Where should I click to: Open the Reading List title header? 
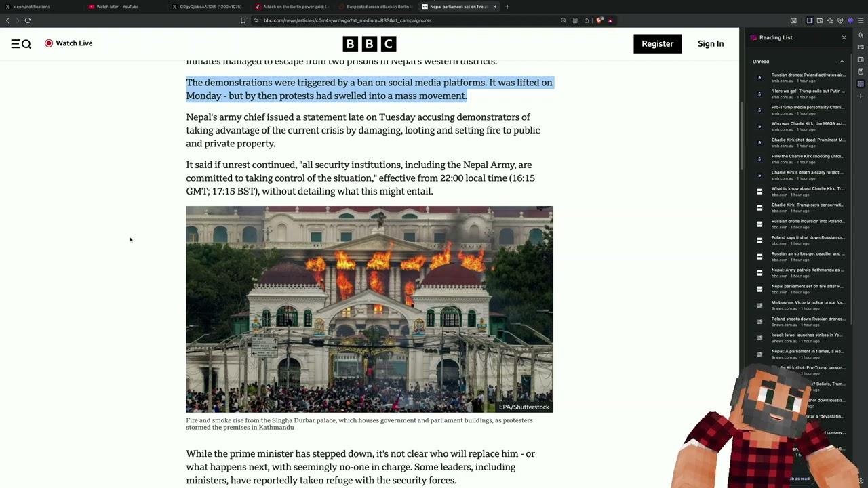776,37
